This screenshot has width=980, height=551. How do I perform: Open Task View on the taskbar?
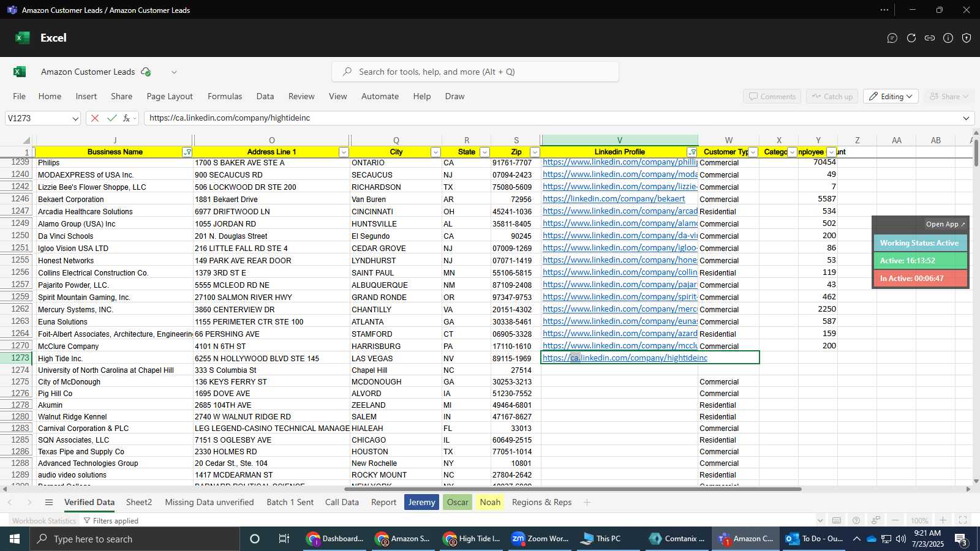click(284, 539)
